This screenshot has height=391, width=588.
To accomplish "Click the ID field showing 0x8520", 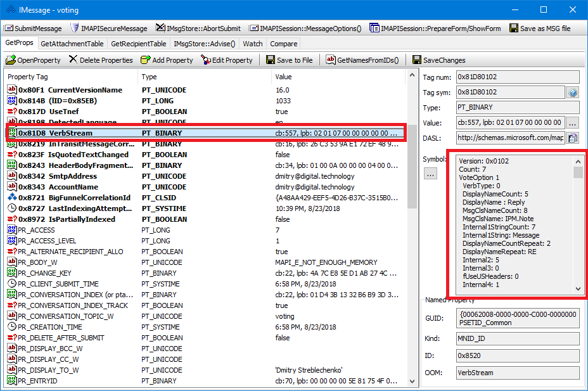I will (518, 356).
